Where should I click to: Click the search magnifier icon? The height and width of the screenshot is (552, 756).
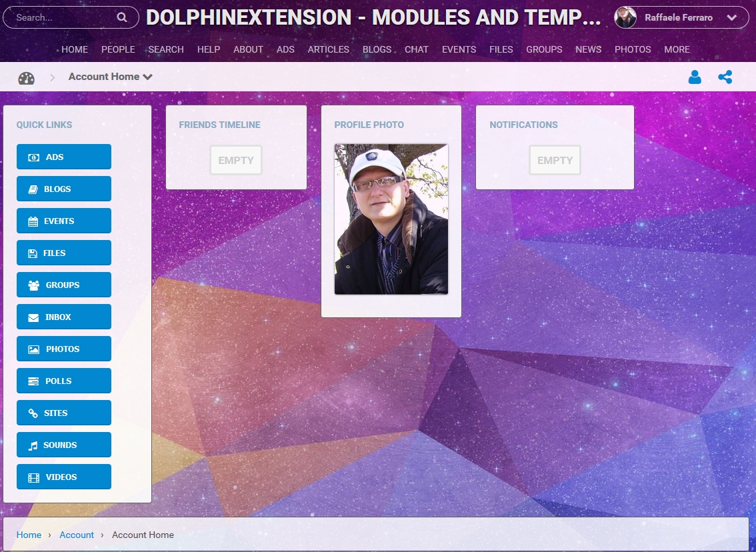pos(122,17)
